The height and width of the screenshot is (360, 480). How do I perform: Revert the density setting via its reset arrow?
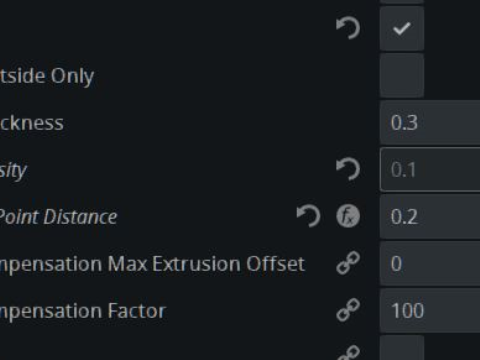point(348,169)
